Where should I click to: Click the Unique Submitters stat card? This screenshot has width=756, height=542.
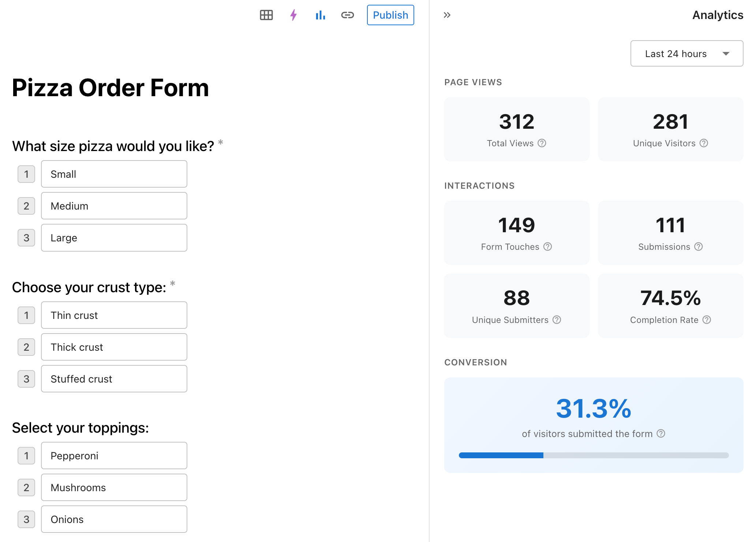(x=516, y=305)
